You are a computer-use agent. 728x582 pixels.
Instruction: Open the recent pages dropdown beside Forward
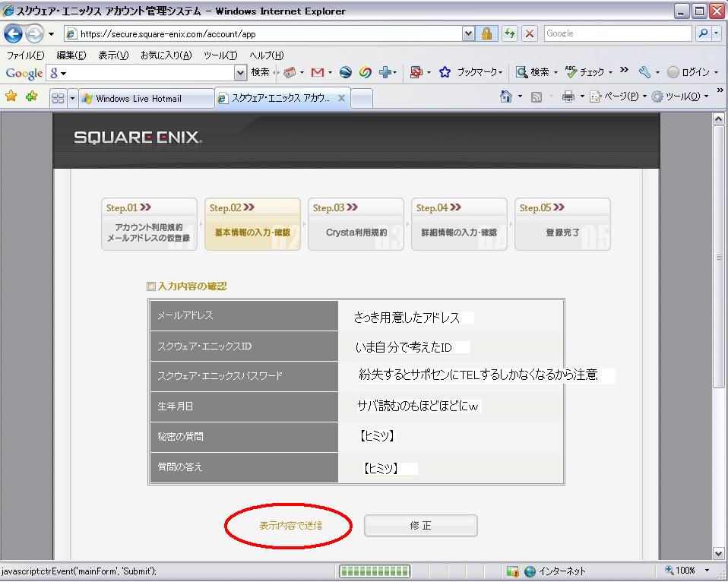[x=51, y=34]
